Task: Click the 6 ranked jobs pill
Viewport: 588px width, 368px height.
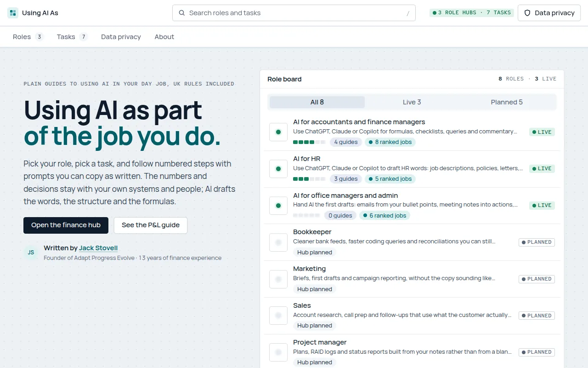Action: (384, 215)
